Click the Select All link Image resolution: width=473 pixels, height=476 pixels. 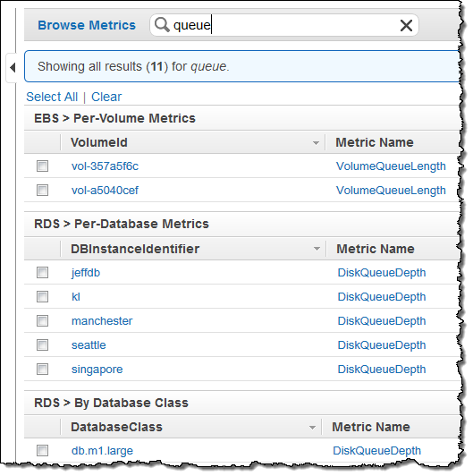(52, 97)
